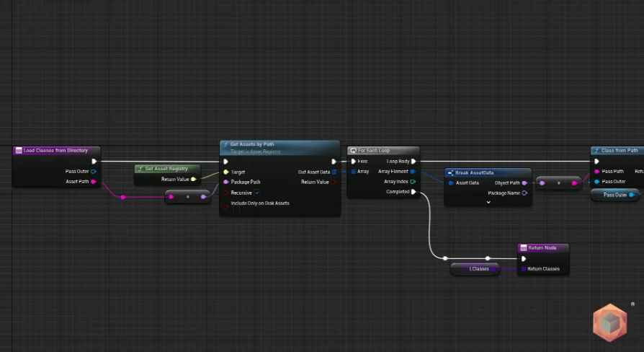Click the Return Node title icon

pos(523,248)
